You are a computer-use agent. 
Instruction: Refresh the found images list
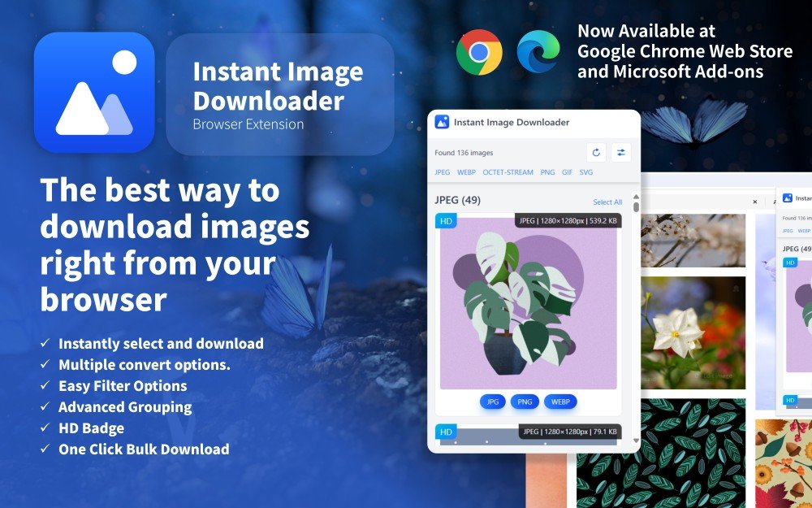click(596, 153)
